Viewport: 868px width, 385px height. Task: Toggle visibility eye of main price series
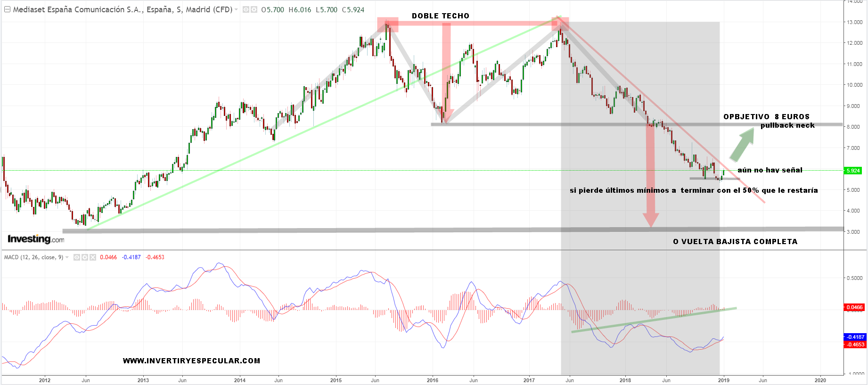point(246,9)
